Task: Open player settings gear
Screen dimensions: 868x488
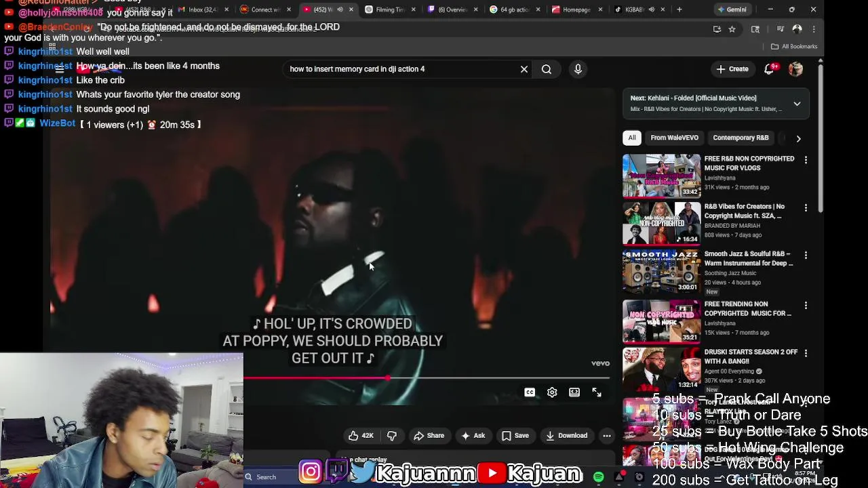Action: [x=552, y=392]
